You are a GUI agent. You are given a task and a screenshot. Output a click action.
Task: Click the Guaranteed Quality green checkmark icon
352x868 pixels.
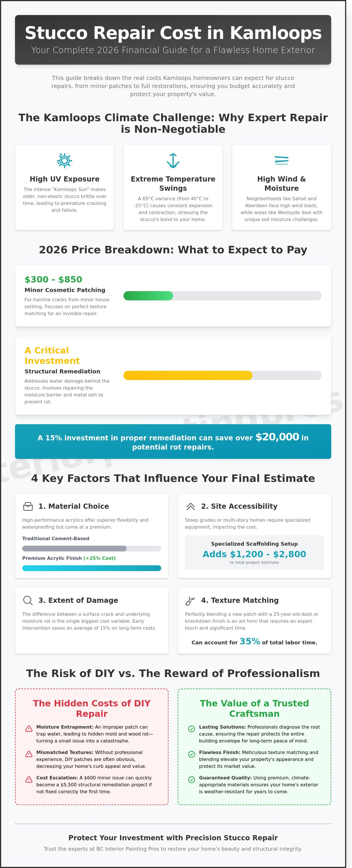point(191,779)
